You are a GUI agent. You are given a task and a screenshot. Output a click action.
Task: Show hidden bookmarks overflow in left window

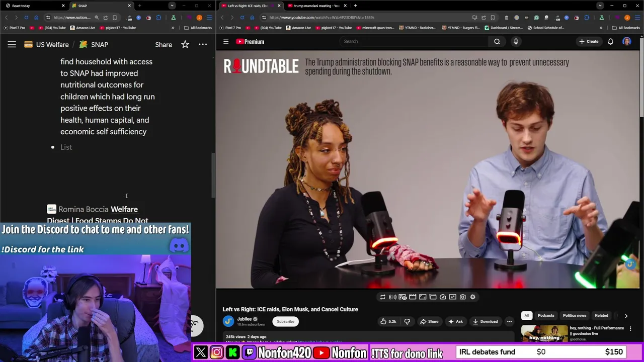(x=173, y=28)
